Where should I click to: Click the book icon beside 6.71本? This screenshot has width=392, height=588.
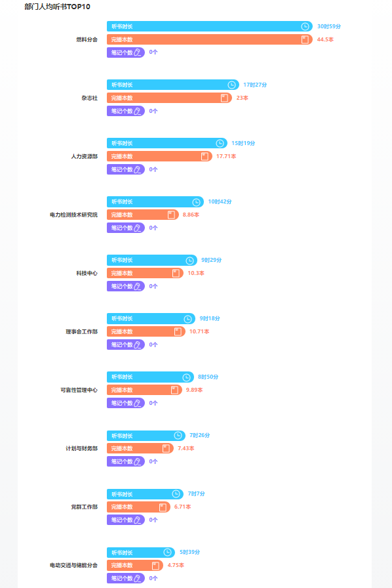(x=163, y=507)
